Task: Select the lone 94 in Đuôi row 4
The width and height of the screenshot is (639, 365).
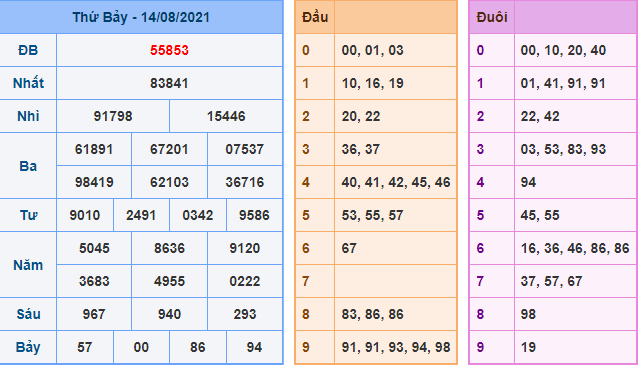Action: coord(528,182)
